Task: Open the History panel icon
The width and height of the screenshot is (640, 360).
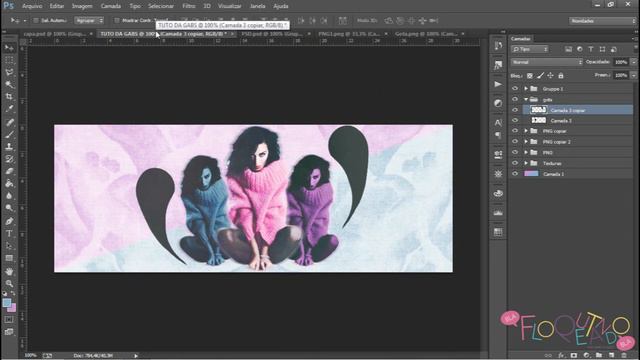Action: tap(498, 45)
